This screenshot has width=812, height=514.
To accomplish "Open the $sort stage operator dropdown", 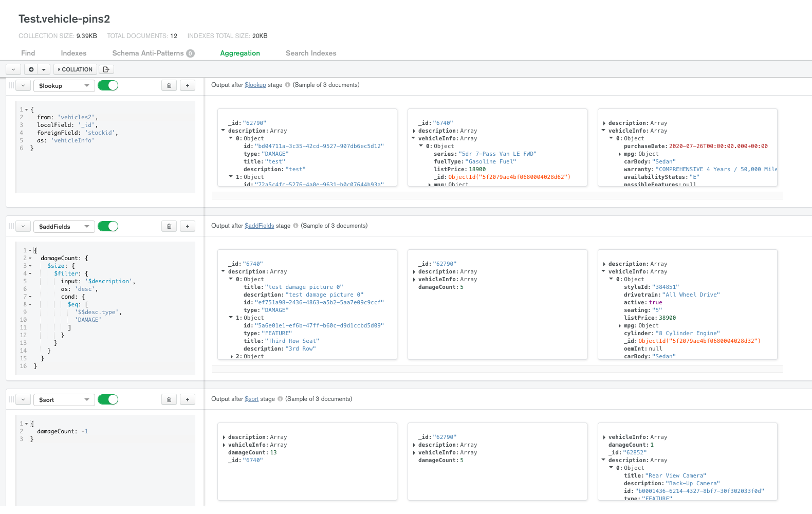I will pos(64,400).
